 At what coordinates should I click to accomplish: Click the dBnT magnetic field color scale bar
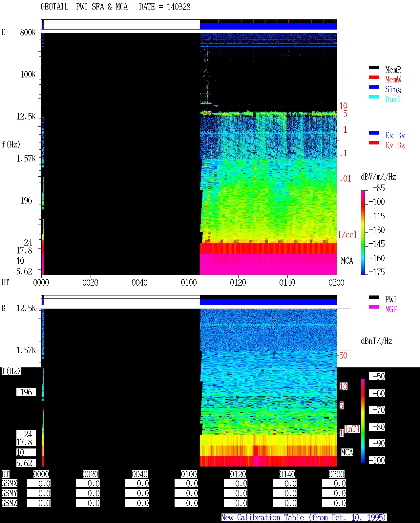click(x=363, y=421)
